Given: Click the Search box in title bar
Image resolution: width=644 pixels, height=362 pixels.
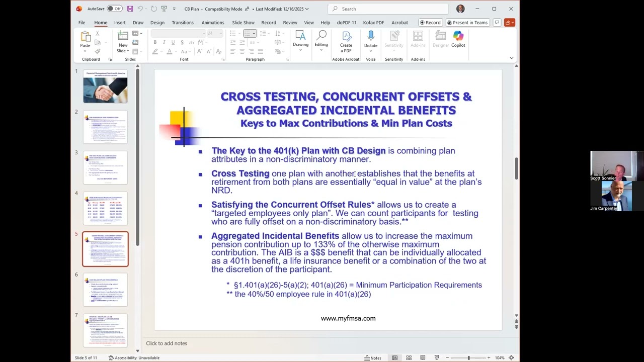Looking at the screenshot, I should [388, 9].
